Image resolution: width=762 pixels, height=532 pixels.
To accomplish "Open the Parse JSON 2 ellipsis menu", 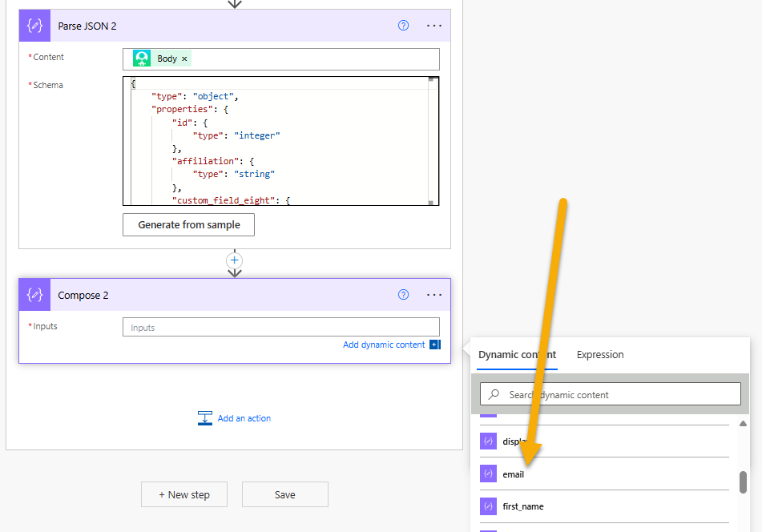I will click(434, 26).
